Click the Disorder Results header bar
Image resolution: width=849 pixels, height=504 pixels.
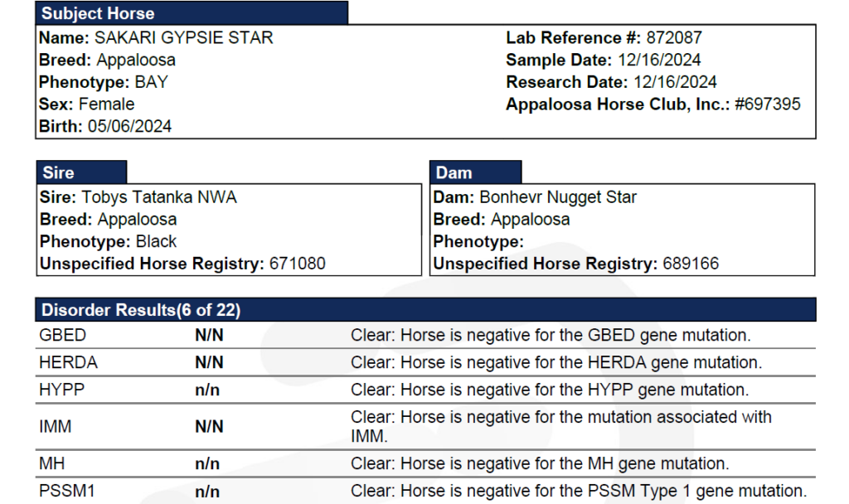(141, 311)
